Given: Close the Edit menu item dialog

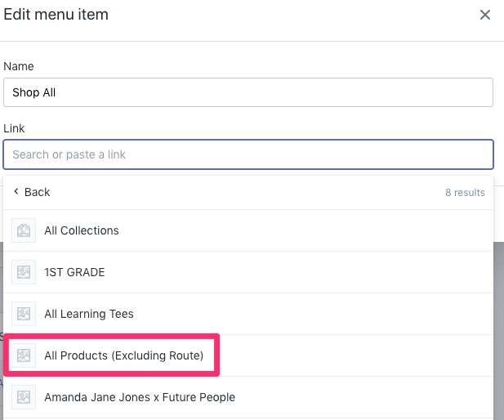Looking at the screenshot, I should (x=485, y=15).
